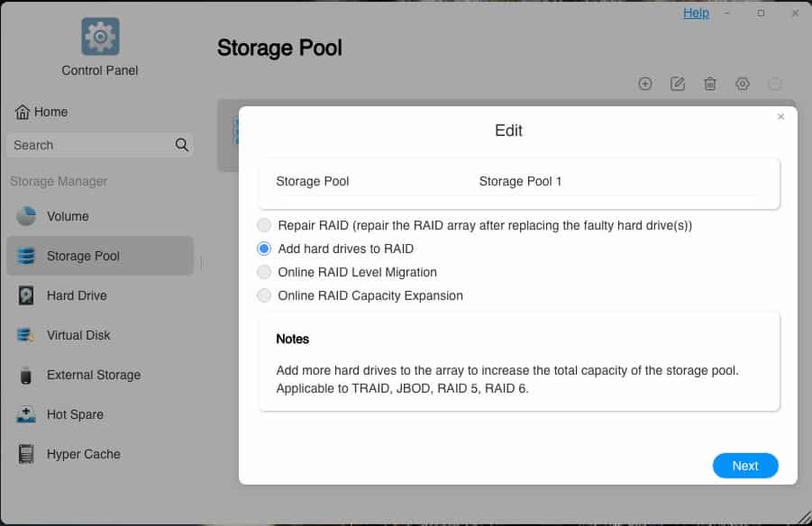The width and height of the screenshot is (812, 526).
Task: Select Add hard drives to RAID
Action: tap(264, 249)
